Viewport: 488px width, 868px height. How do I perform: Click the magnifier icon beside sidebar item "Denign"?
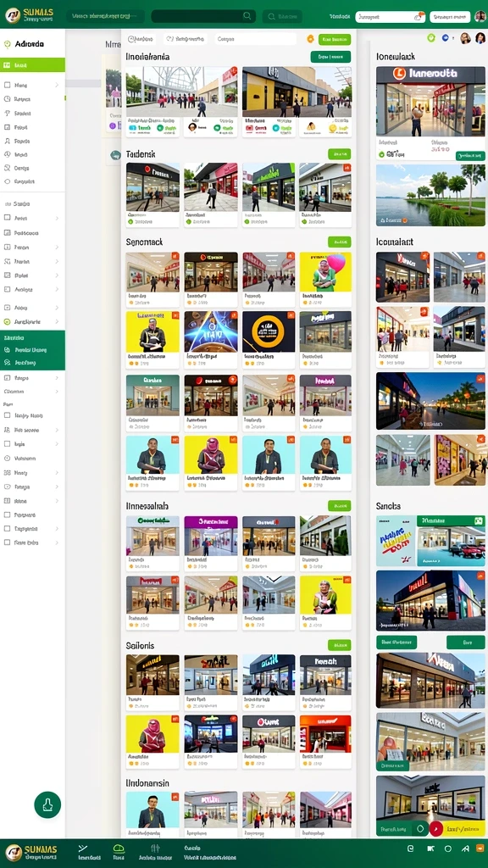(7, 168)
